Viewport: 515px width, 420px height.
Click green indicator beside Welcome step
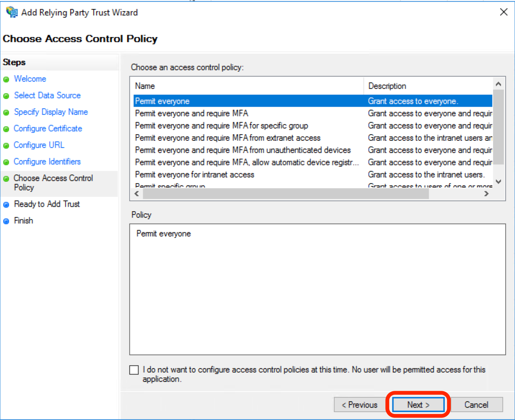click(6, 79)
